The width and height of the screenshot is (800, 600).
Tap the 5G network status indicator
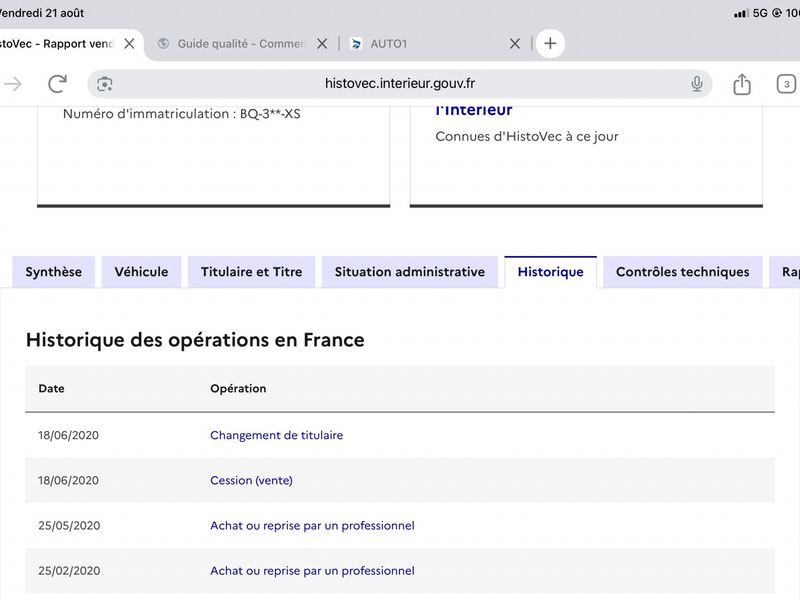[x=760, y=13]
